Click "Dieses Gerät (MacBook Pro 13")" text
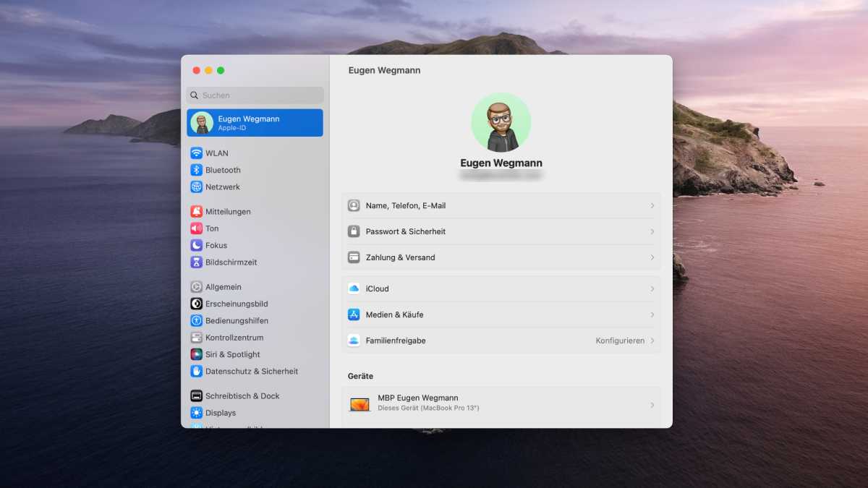Image resolution: width=868 pixels, height=488 pixels. [428, 408]
